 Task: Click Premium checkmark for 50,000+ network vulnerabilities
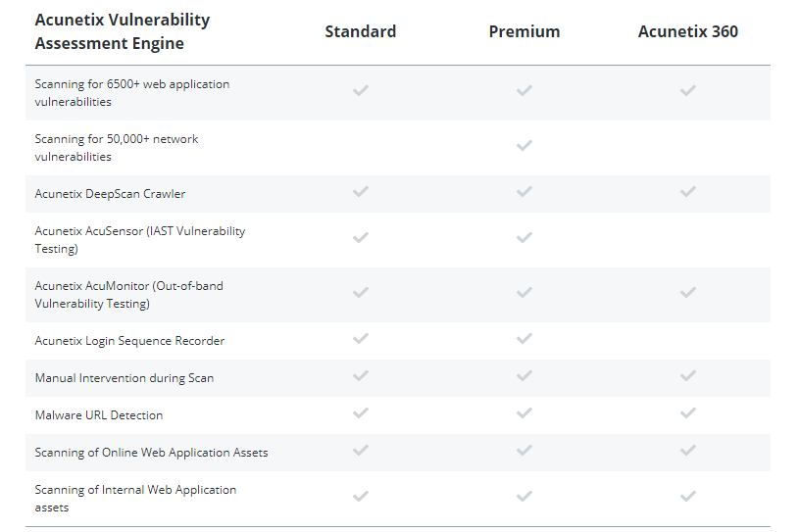coord(524,146)
